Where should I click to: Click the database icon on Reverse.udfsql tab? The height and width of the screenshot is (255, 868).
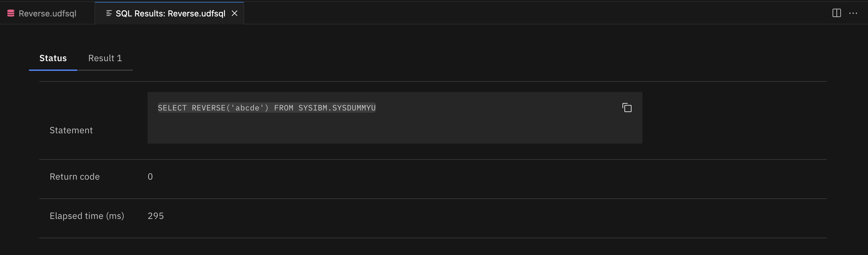tap(11, 14)
